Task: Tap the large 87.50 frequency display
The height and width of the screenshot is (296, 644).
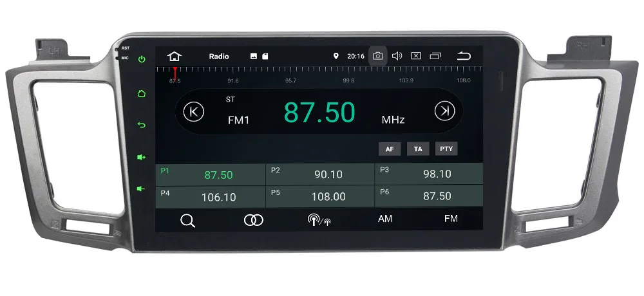Action: point(319,112)
